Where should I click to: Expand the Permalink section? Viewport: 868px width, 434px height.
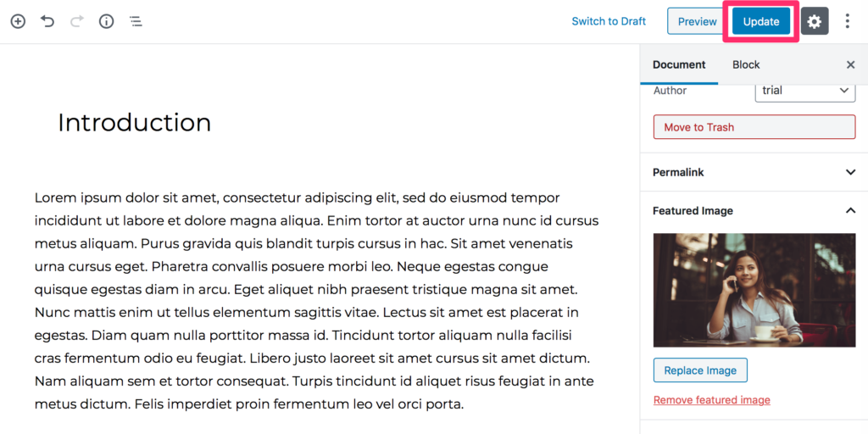point(754,172)
